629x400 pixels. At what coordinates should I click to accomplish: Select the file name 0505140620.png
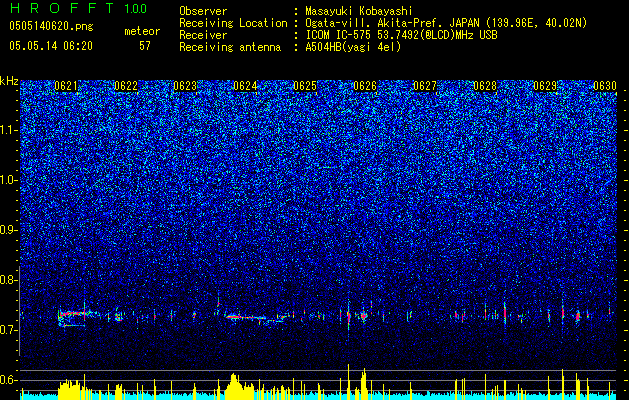[x=51, y=27]
